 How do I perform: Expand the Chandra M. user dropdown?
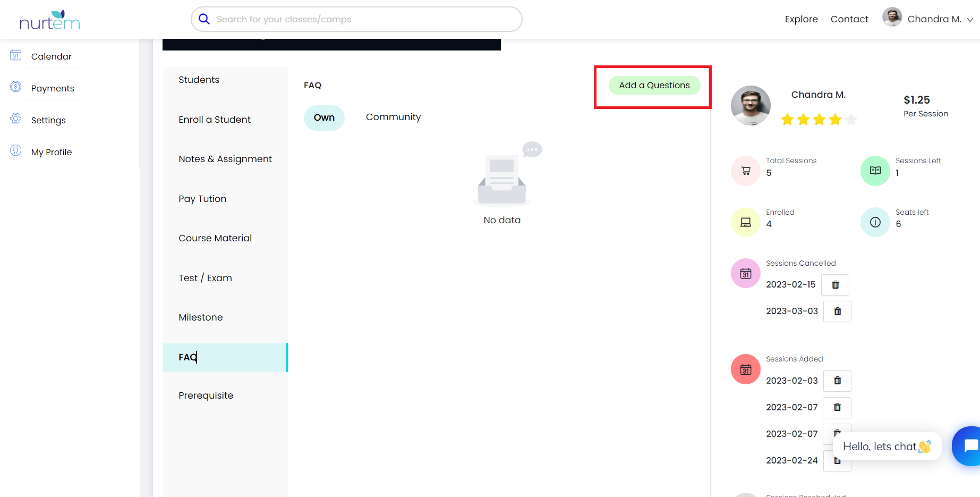[969, 20]
